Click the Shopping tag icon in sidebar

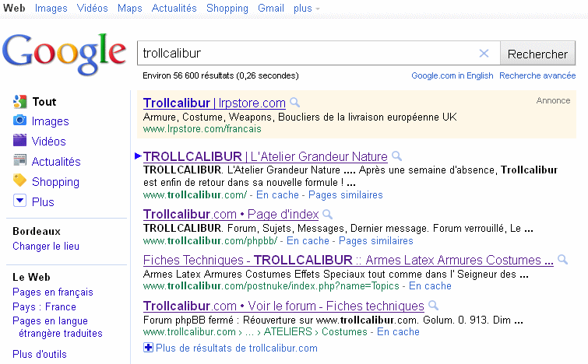20,180
